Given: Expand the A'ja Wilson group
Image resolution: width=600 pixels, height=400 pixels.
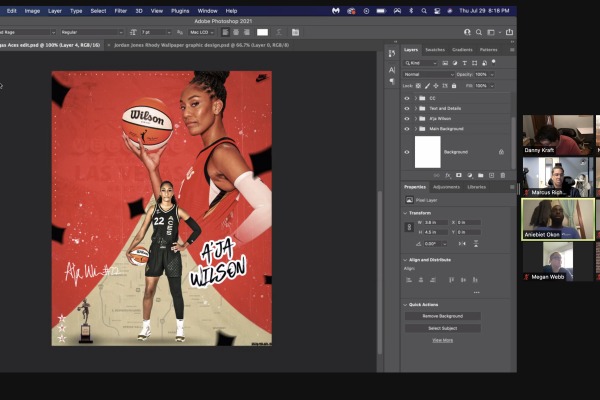Looking at the screenshot, I should coord(416,119).
